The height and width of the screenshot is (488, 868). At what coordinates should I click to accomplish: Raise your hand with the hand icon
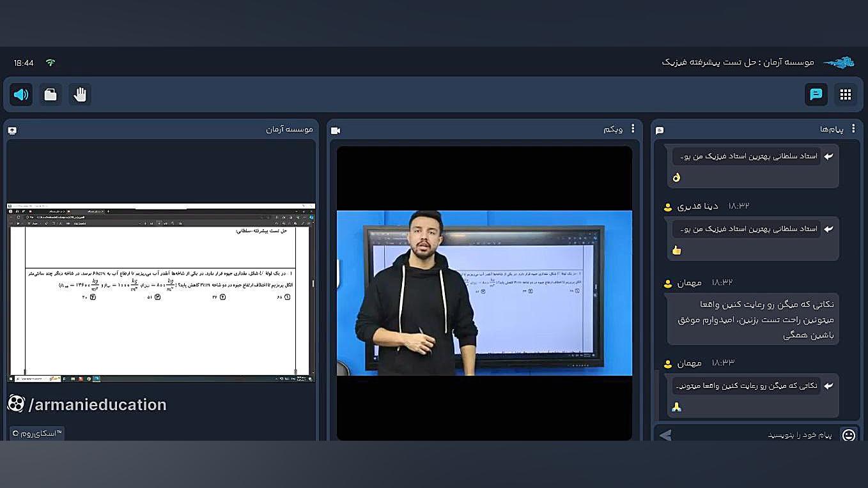[80, 95]
